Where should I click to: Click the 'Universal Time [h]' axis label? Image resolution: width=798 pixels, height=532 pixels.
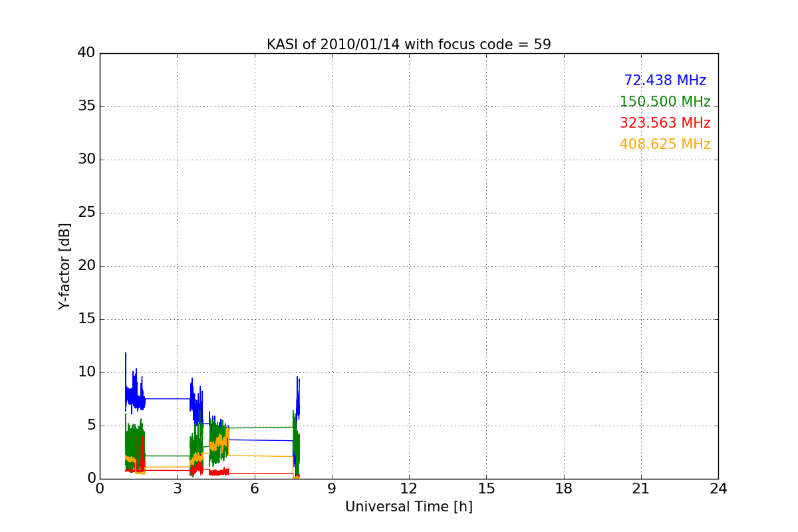(x=409, y=507)
